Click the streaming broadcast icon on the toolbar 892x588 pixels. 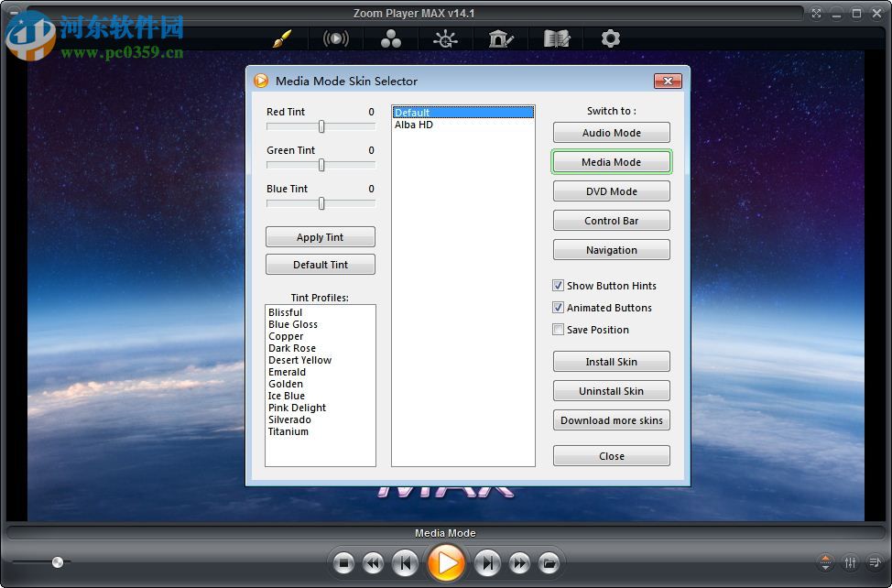(336, 38)
